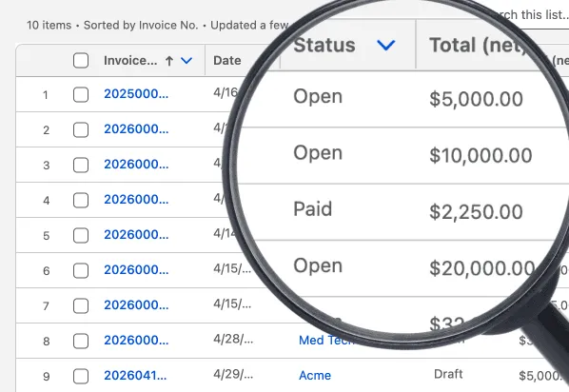
Task: Click the Open status beside $20,000.00
Action: point(318,266)
